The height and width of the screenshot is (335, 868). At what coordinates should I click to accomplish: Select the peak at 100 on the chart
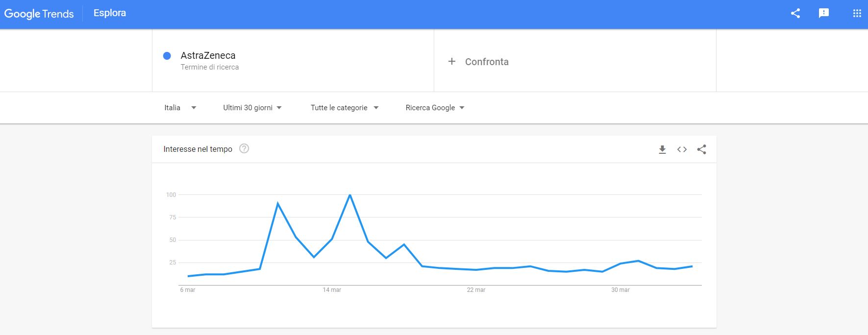point(349,195)
